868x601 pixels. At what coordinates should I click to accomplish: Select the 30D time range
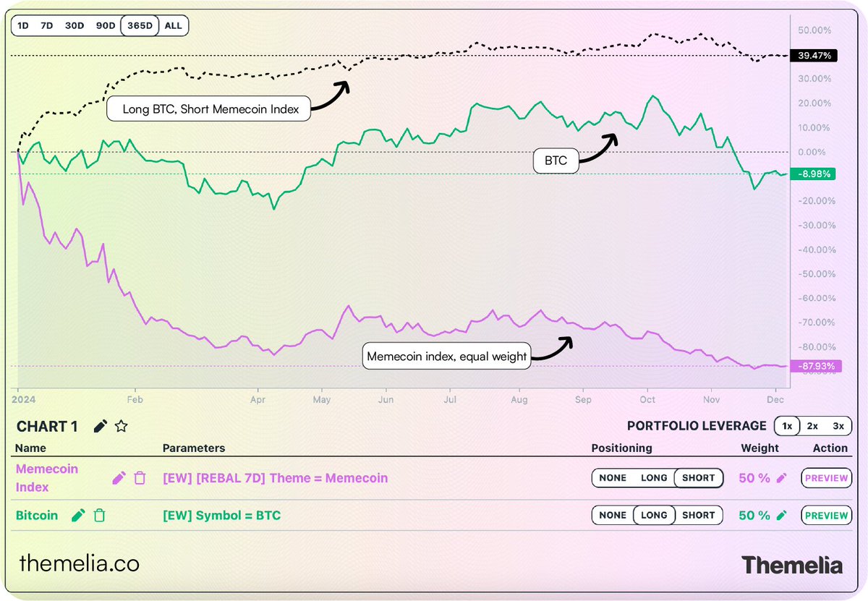75,25
